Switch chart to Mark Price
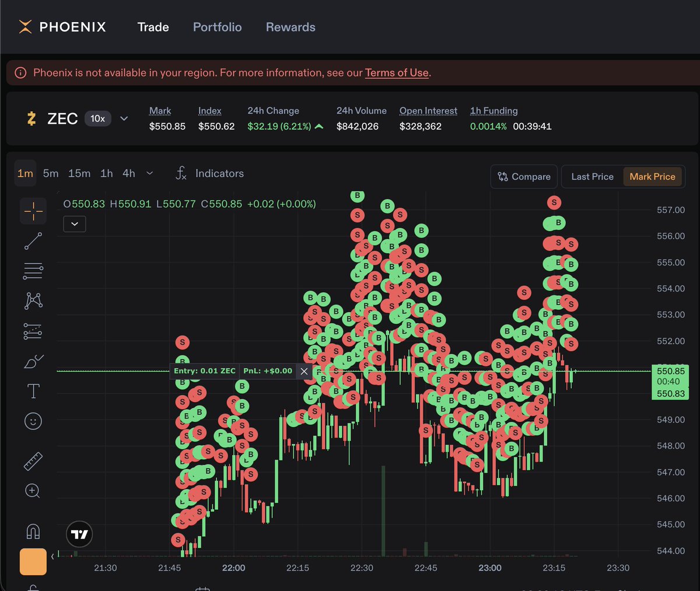This screenshot has width=700, height=591. [652, 177]
